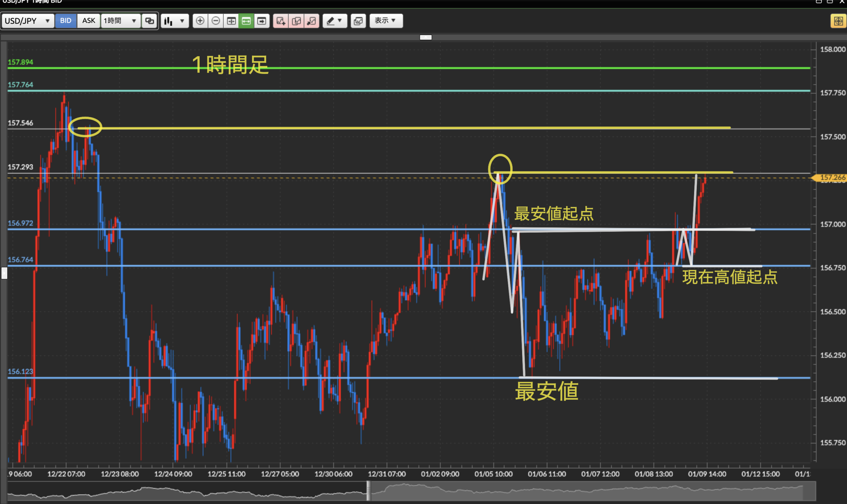The image size is (847, 504).
Task: Click the scroll to latest candle icon
Action: (x=262, y=21)
